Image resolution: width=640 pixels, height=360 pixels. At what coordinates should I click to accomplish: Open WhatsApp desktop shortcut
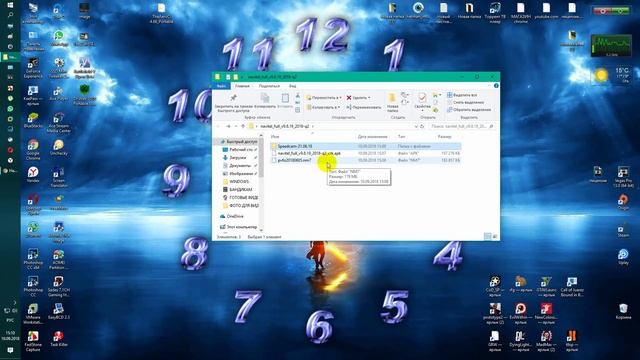pyautogui.click(x=59, y=38)
